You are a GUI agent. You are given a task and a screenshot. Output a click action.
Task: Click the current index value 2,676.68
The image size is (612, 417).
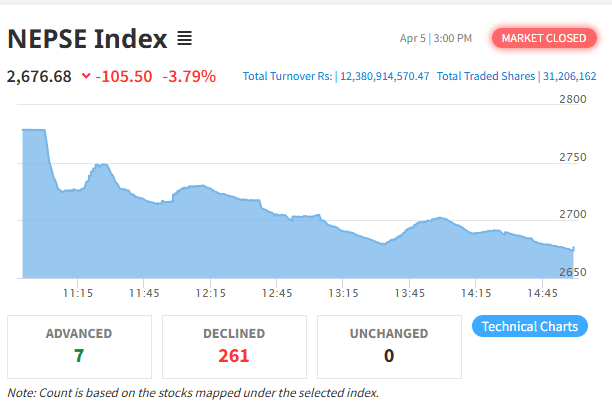point(39,76)
